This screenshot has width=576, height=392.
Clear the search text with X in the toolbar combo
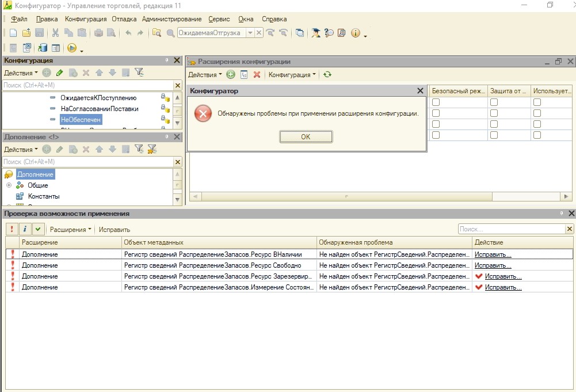(258, 33)
